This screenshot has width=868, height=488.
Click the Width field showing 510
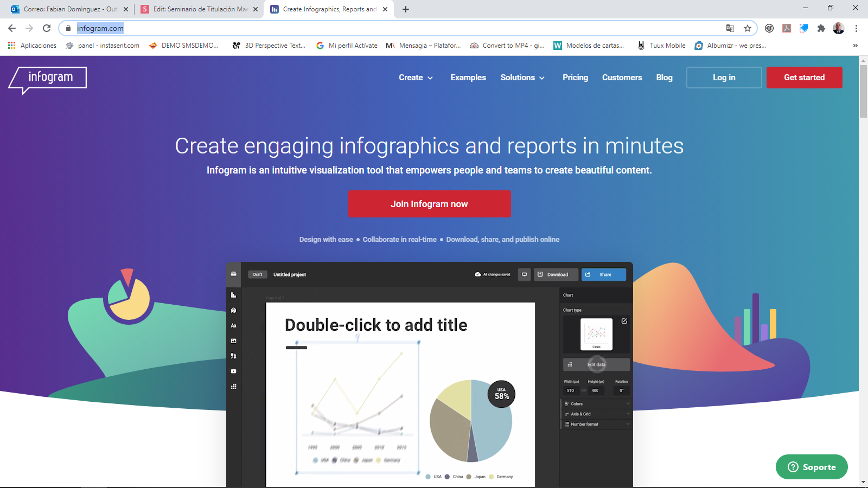[x=571, y=390]
